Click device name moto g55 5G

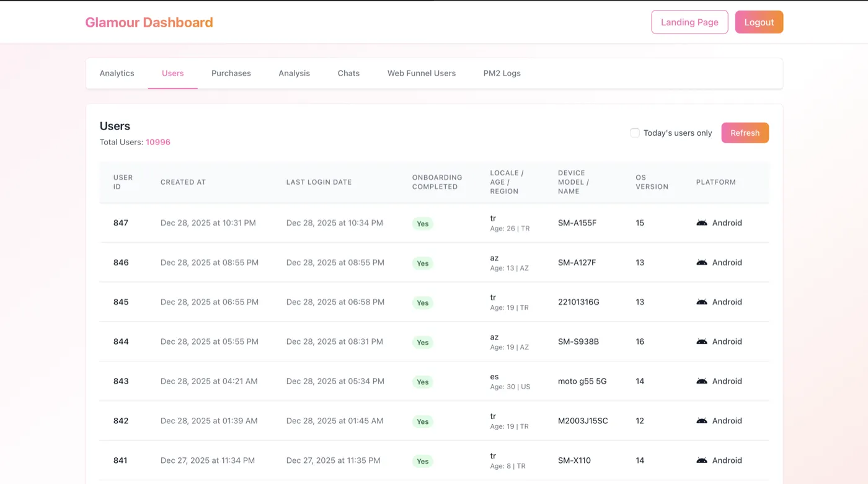(582, 381)
